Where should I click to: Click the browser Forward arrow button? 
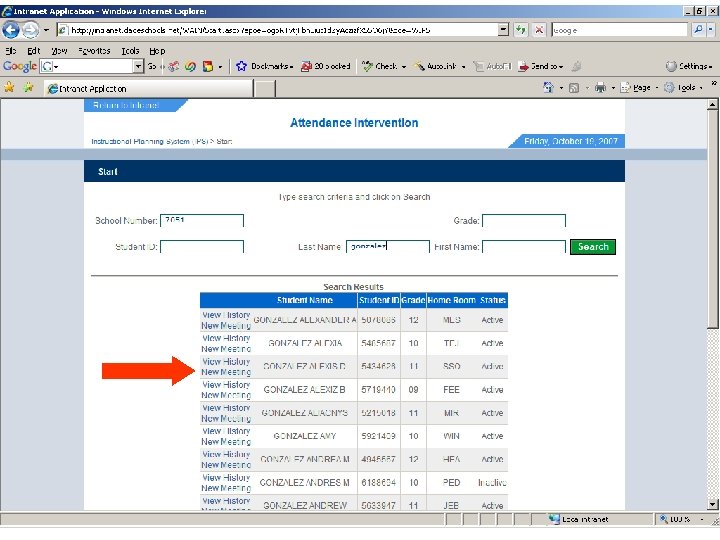tap(30, 30)
